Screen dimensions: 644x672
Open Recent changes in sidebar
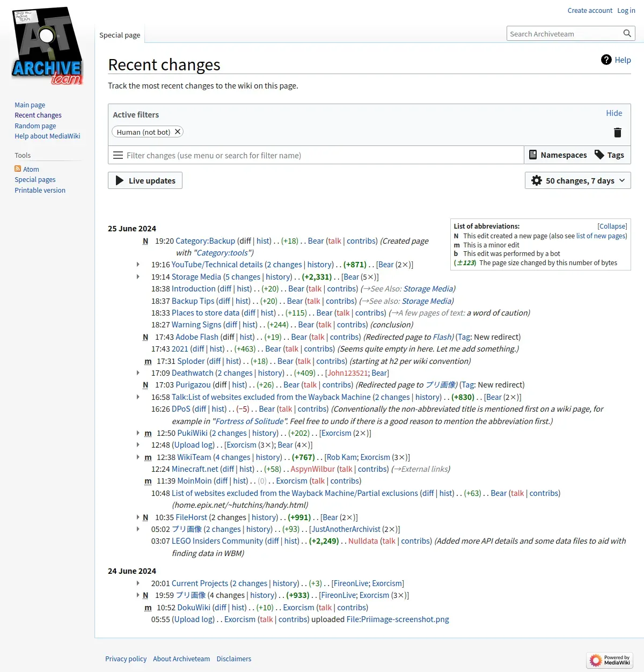[x=38, y=115]
